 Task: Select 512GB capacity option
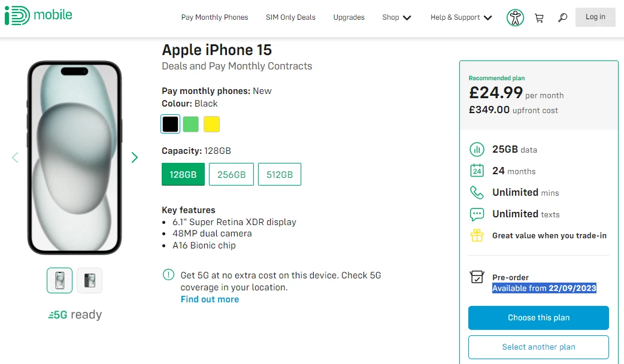(x=280, y=175)
